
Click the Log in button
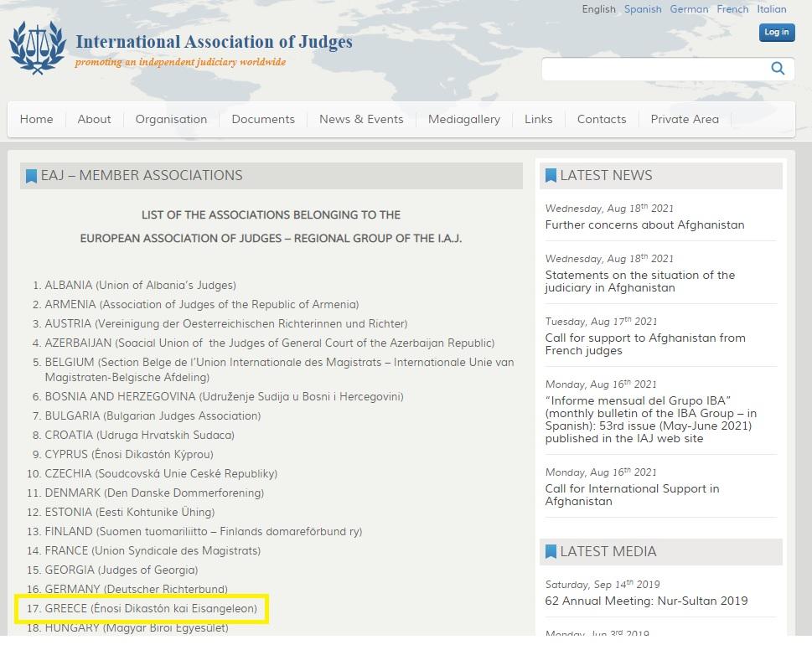(776, 32)
